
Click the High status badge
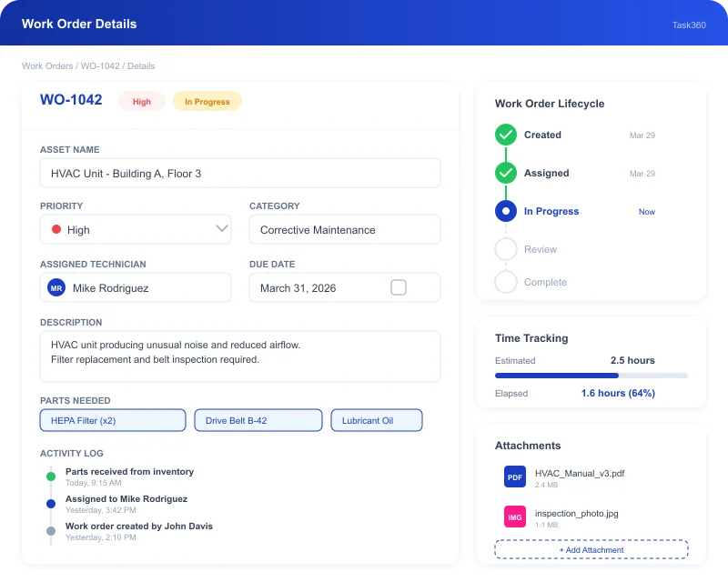click(142, 102)
